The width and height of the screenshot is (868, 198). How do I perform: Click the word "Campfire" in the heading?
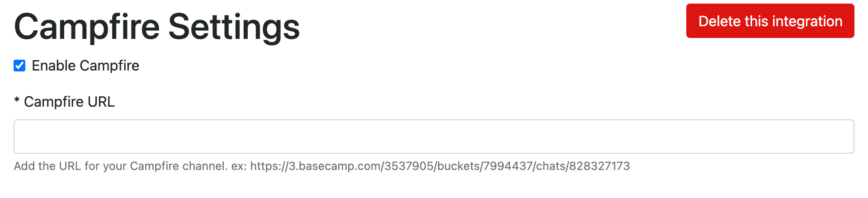point(87,27)
